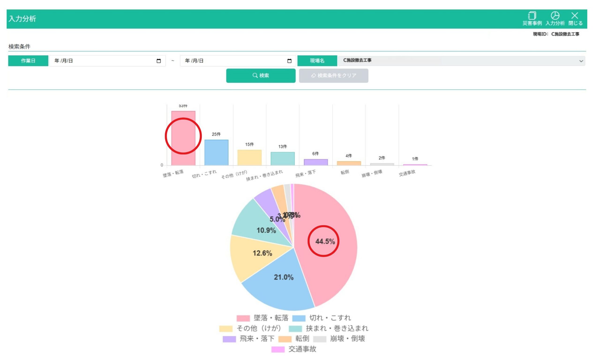Click the 現場名 label
This screenshot has height=364, width=600.
point(317,61)
